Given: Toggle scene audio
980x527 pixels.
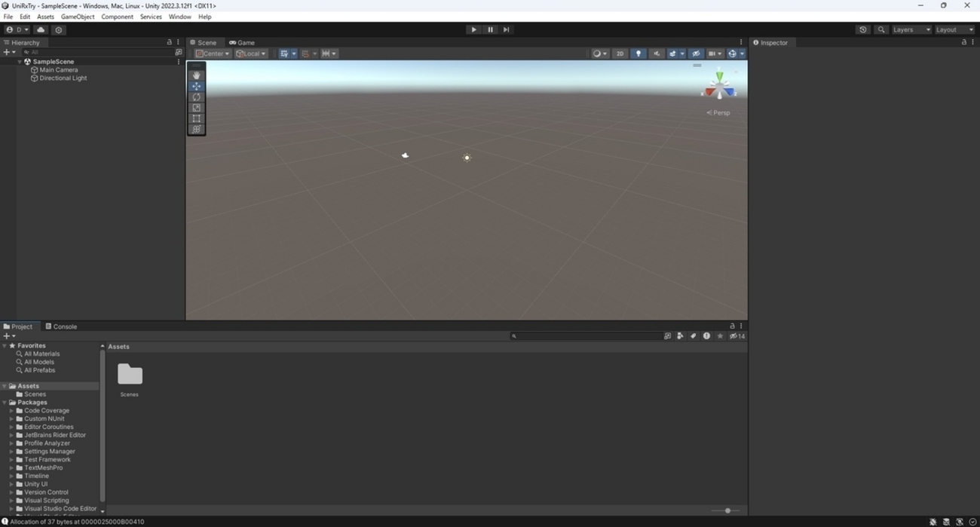Looking at the screenshot, I should 656,54.
